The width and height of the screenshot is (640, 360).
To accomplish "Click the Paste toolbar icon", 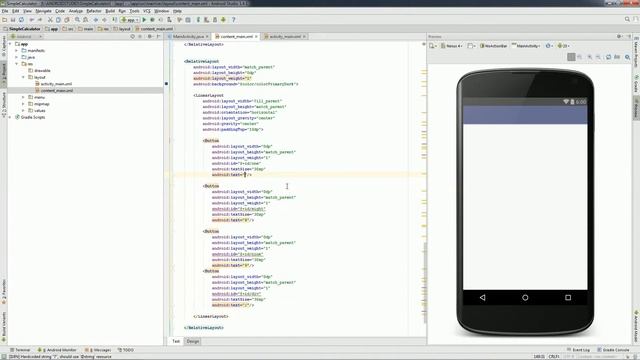I will pos(67,20).
